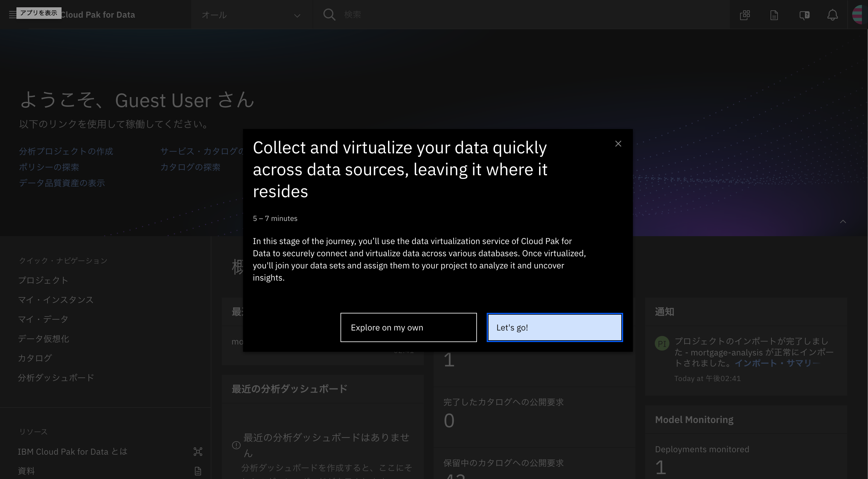This screenshot has height=479, width=868.
Task: Open the hamburger navigation menu
Action: click(x=12, y=15)
